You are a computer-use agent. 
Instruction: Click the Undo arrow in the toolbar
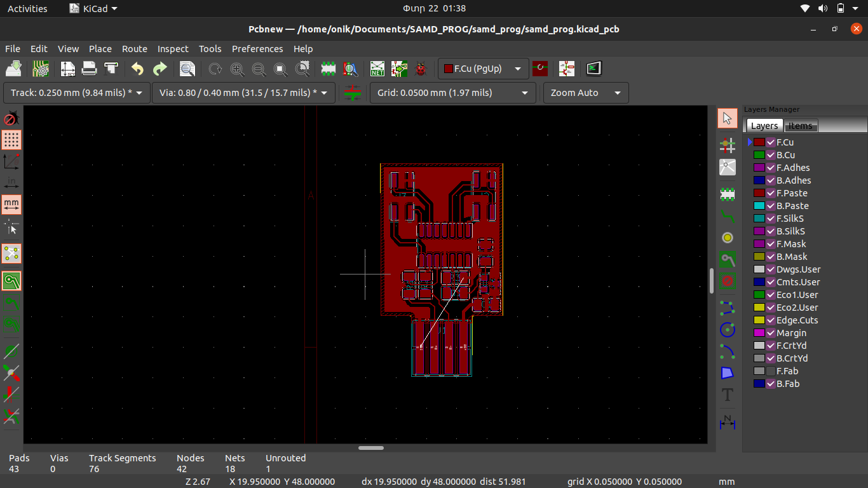[x=137, y=69]
